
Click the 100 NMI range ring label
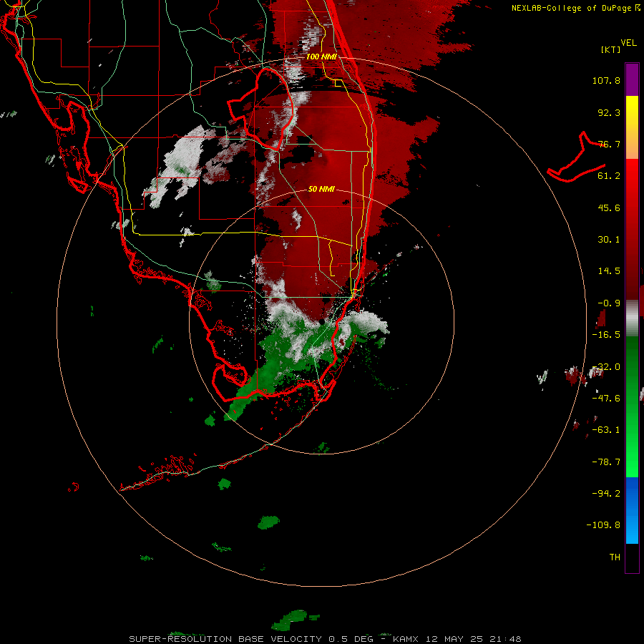321,57
